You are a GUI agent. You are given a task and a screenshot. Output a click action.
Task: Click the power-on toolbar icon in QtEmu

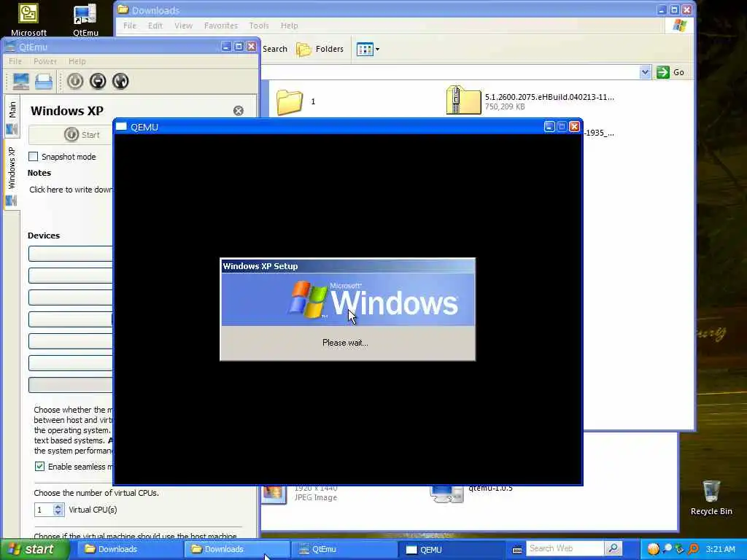[x=75, y=81]
